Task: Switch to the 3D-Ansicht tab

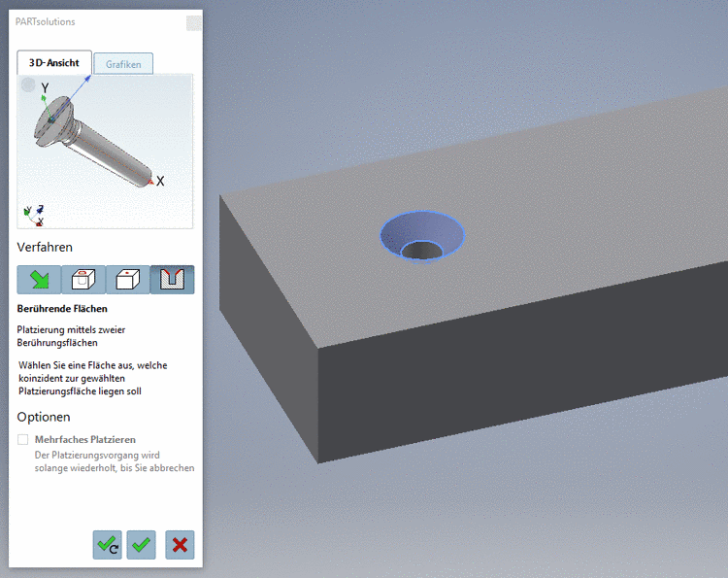Action: click(x=54, y=63)
